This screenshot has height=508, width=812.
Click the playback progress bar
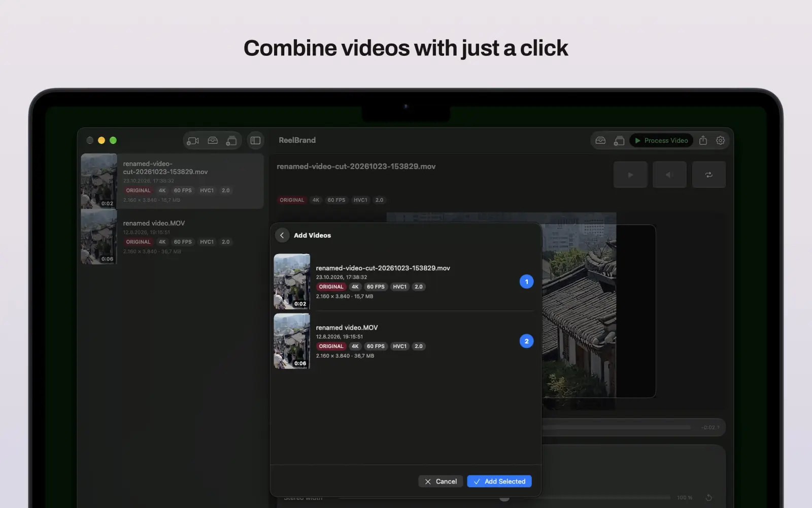[x=617, y=427]
